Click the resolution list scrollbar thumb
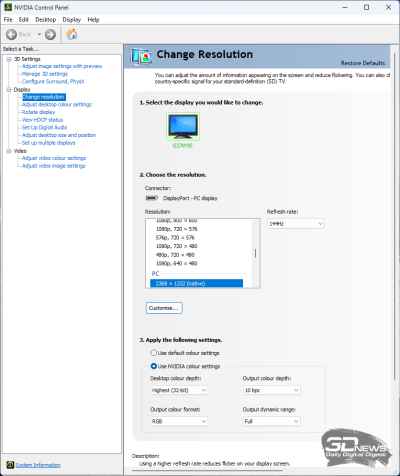This screenshot has width=400, height=476. coord(256,253)
